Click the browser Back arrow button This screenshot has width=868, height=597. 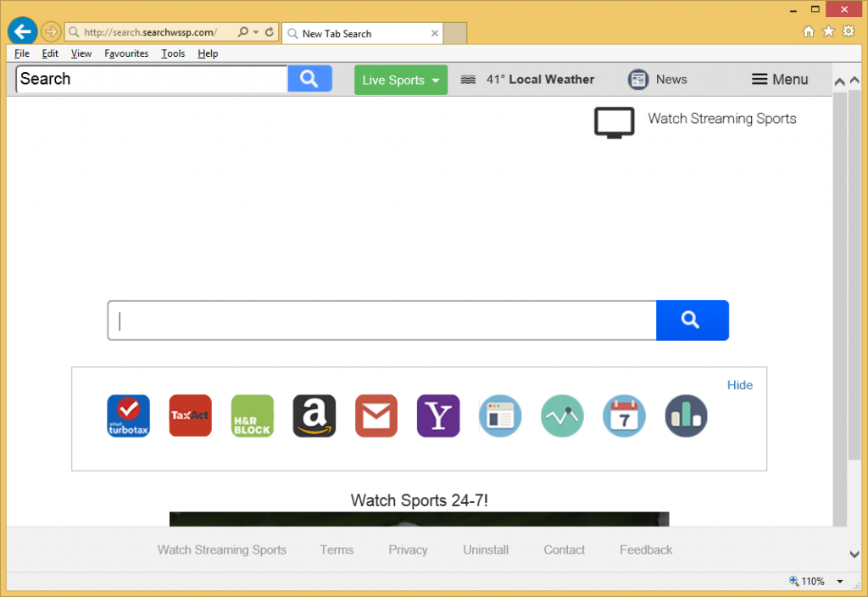click(x=22, y=32)
